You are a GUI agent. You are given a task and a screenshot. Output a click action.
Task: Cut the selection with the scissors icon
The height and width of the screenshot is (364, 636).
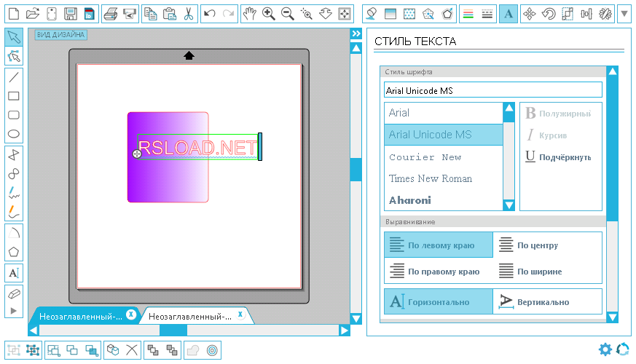pos(188,14)
